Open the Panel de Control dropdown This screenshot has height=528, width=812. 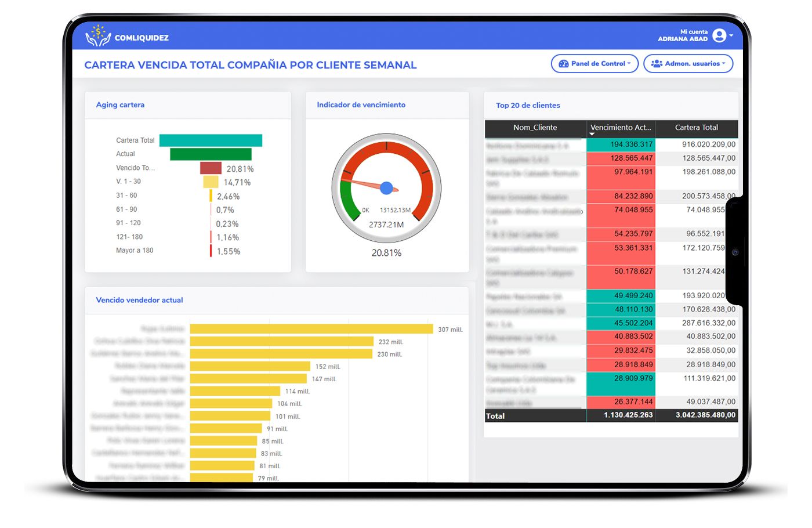[594, 64]
